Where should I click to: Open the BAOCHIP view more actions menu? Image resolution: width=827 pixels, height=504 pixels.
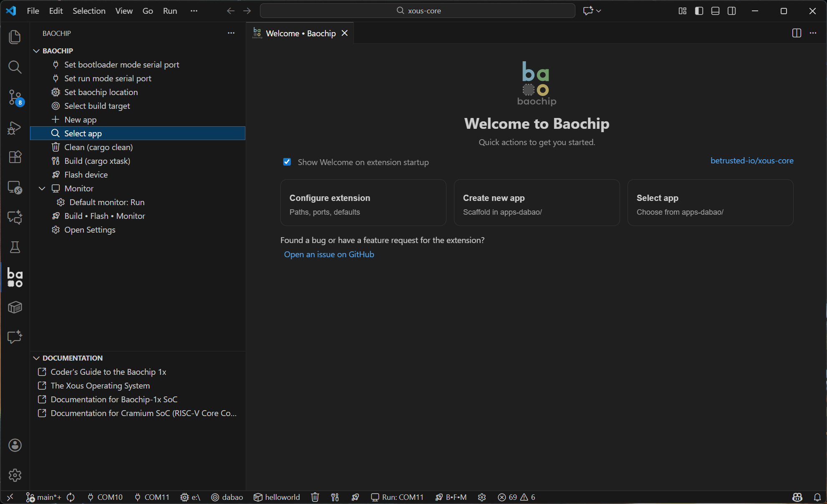(x=231, y=33)
